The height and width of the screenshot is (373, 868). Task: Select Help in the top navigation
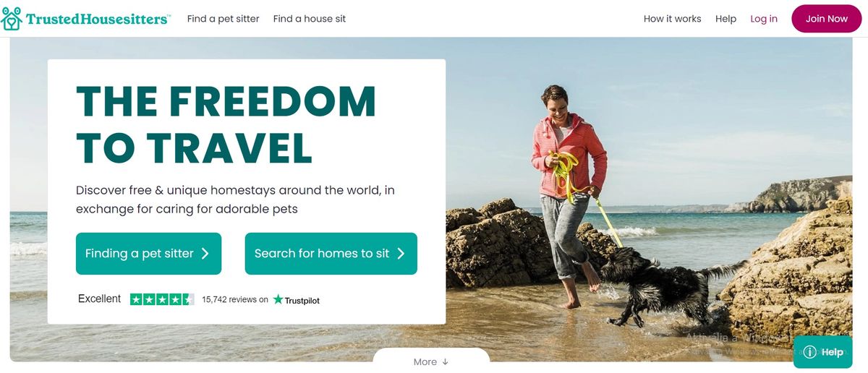pos(726,19)
